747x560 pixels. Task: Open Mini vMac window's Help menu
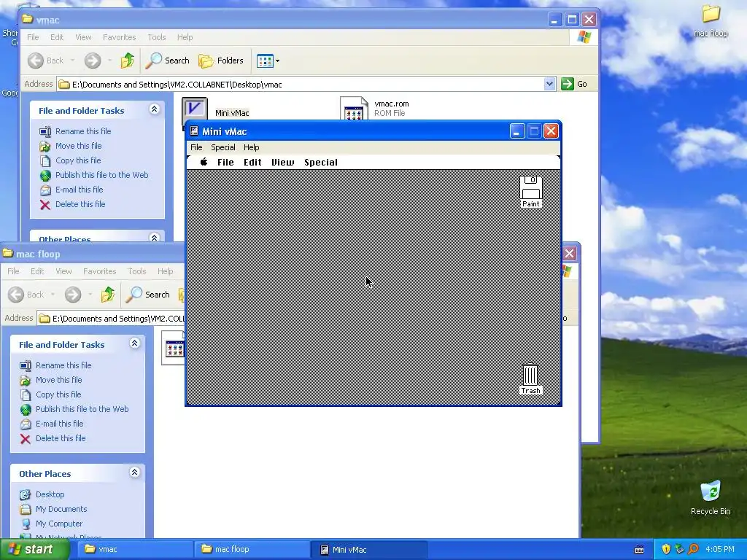(251, 147)
